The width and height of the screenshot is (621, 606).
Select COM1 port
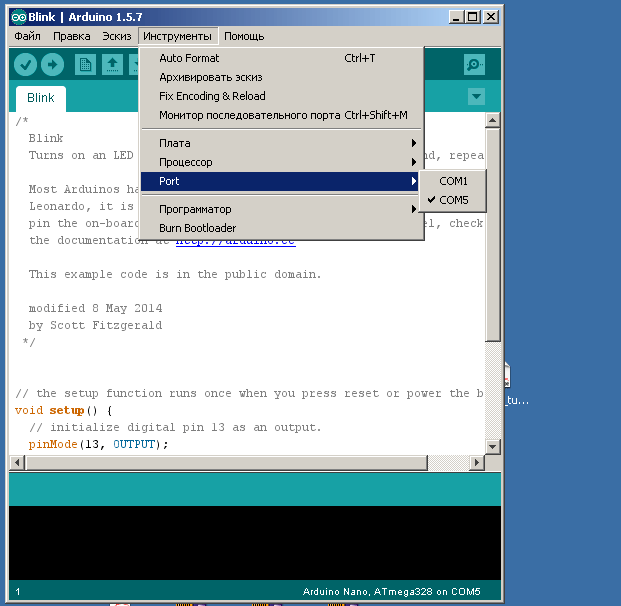click(x=453, y=181)
